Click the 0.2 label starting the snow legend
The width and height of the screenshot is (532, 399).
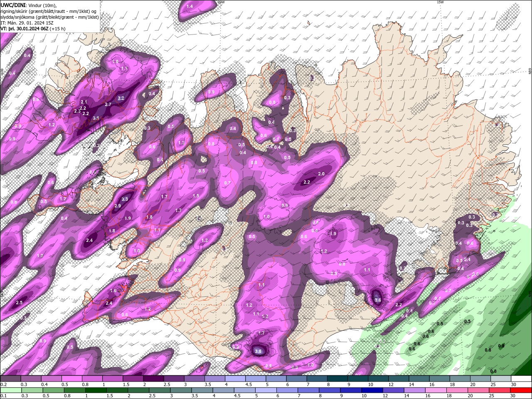(3, 384)
